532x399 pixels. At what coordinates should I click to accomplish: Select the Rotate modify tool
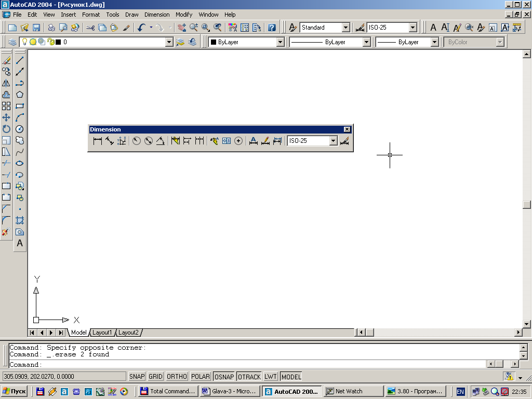click(6, 129)
